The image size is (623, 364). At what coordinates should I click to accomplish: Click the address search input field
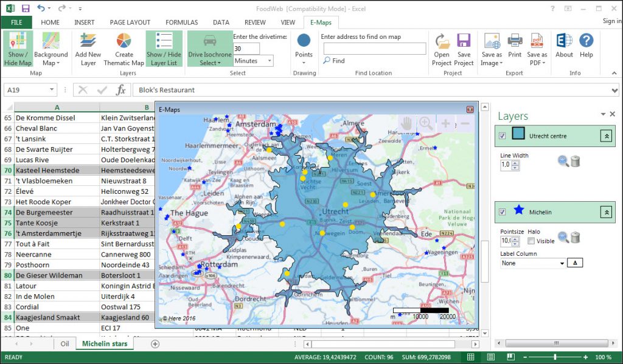tap(374, 49)
